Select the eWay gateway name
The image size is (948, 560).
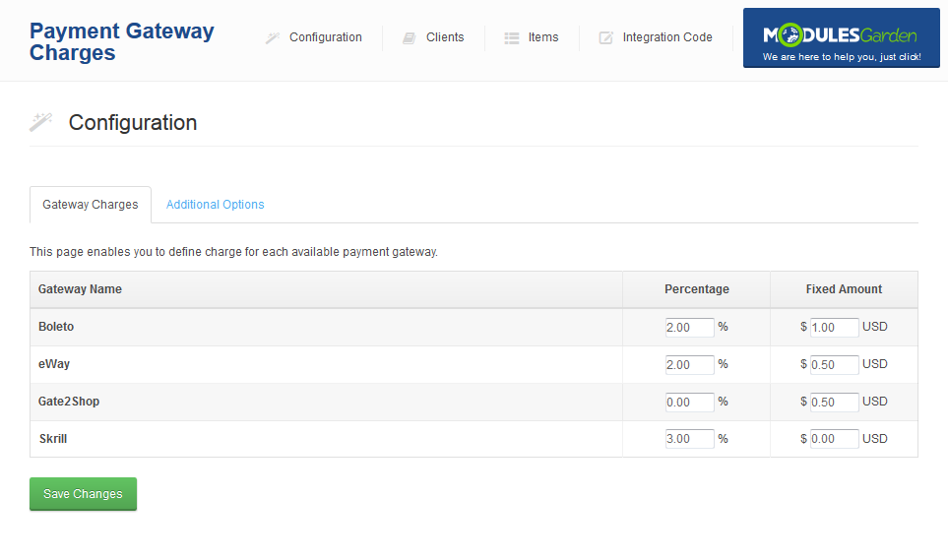pyautogui.click(x=54, y=364)
